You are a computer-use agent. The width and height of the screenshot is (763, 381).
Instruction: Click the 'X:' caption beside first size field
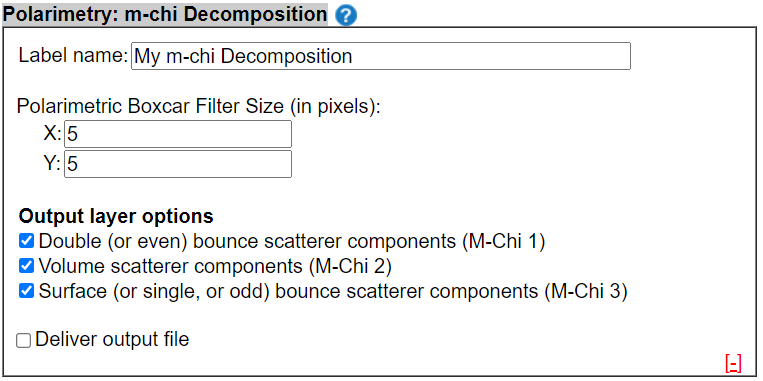pos(53,134)
